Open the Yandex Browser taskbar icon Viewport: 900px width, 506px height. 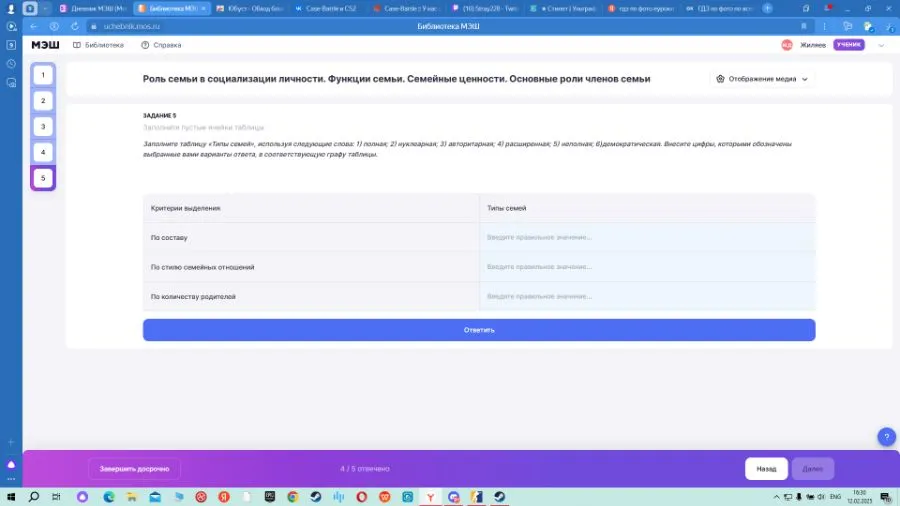430,497
